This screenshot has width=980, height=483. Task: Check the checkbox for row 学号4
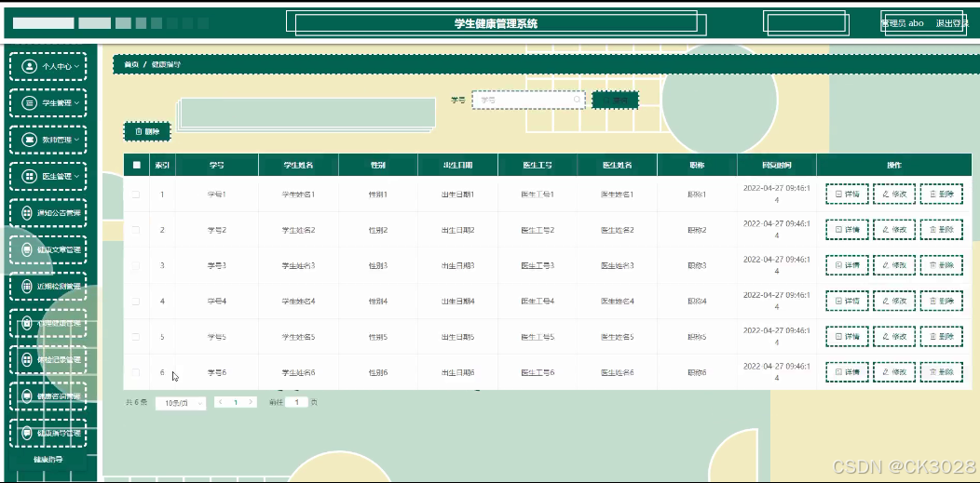coord(136,302)
